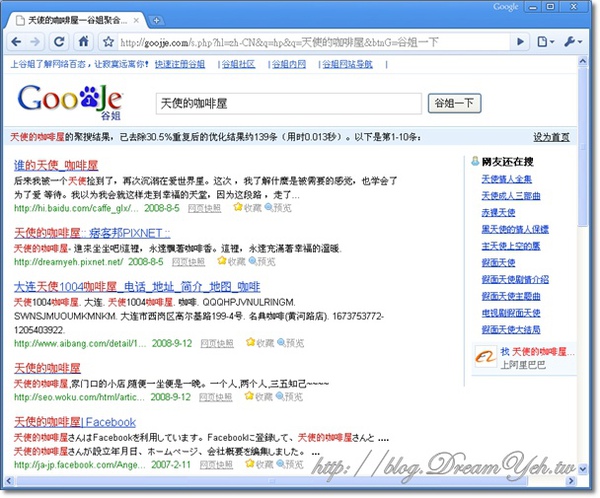Open result 谁的天使_咖啡屋
This screenshot has width=600, height=498.
pos(56,165)
